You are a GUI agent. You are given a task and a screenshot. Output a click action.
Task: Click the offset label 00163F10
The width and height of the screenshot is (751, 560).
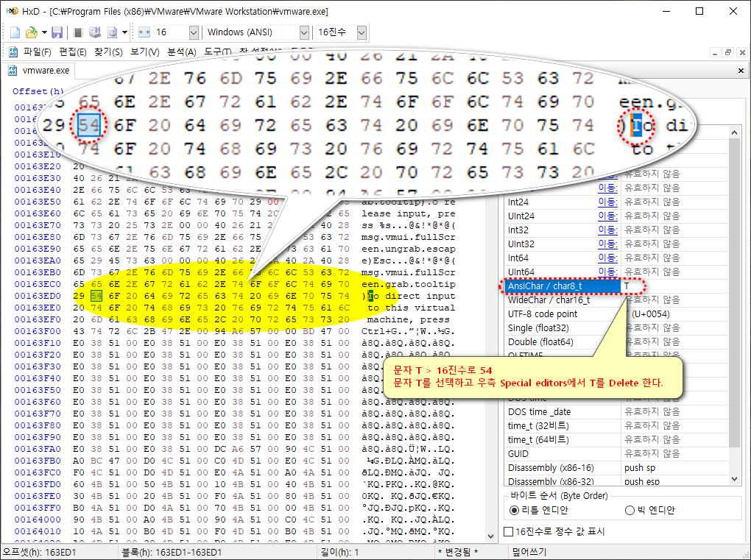[38, 343]
